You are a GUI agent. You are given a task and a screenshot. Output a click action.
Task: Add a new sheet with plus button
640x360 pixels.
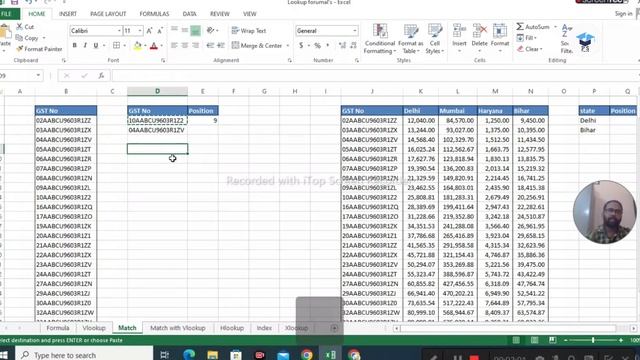[334, 328]
